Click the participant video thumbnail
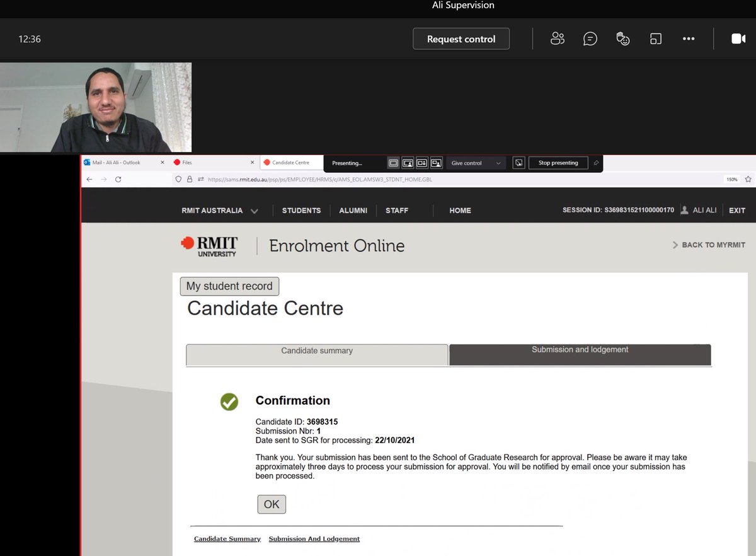Screen dimensions: 756x556 96,107
